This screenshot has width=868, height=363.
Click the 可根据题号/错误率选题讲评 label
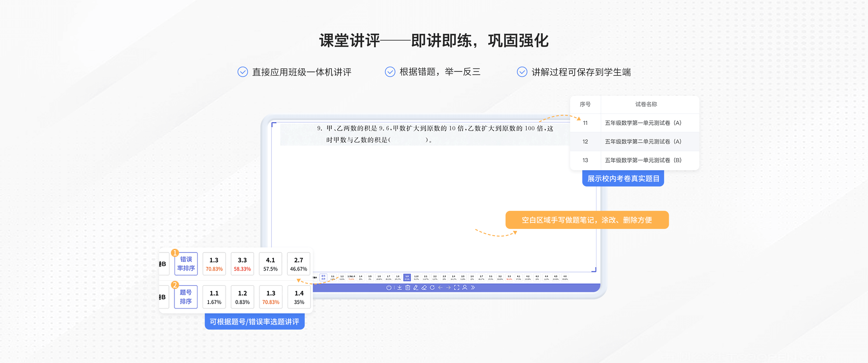[254, 322]
